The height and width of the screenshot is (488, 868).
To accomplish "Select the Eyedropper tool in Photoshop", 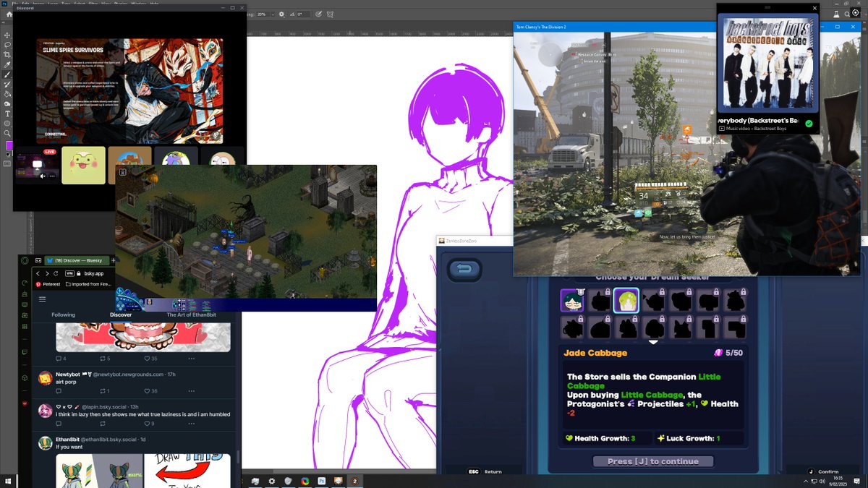I will [x=7, y=64].
